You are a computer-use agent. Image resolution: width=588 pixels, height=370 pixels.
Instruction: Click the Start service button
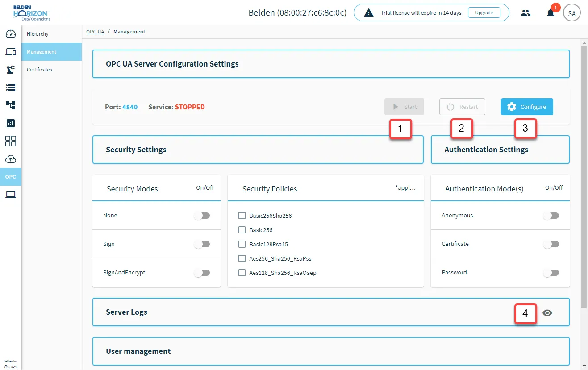(x=404, y=107)
